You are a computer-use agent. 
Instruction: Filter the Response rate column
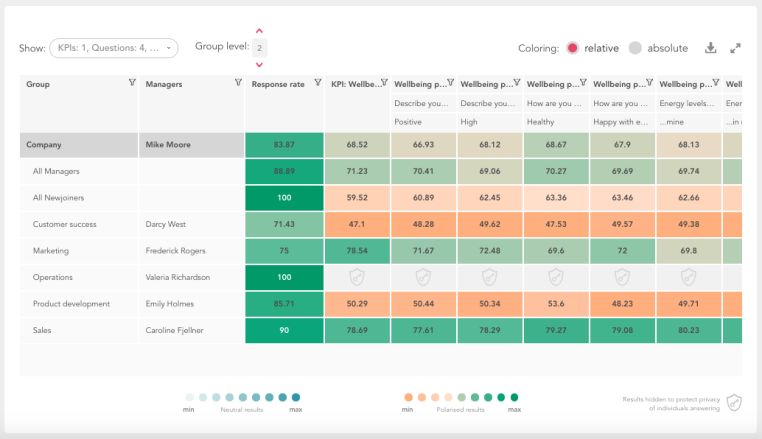[318, 83]
